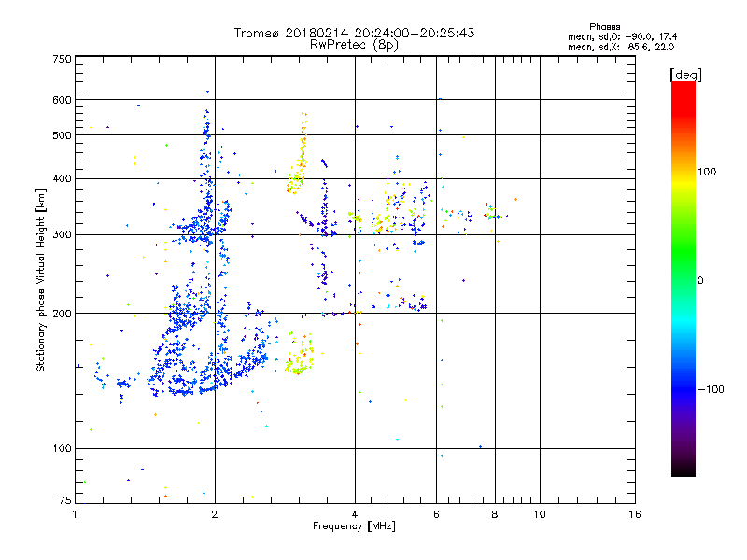747x560 pixels.
Task: Click the 'RwPretec (8p)' subtitle
Action: click(x=354, y=45)
